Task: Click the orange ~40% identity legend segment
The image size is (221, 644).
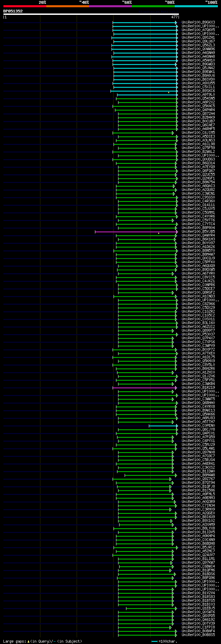Action: (67, 6)
